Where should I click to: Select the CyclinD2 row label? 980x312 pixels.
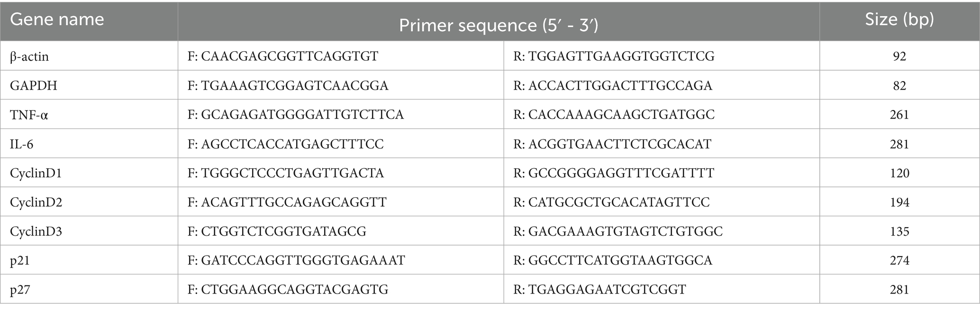[36, 202]
